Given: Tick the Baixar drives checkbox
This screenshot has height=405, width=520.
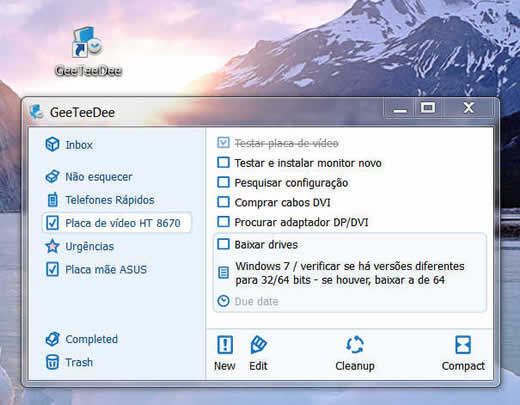Looking at the screenshot, I should [223, 244].
